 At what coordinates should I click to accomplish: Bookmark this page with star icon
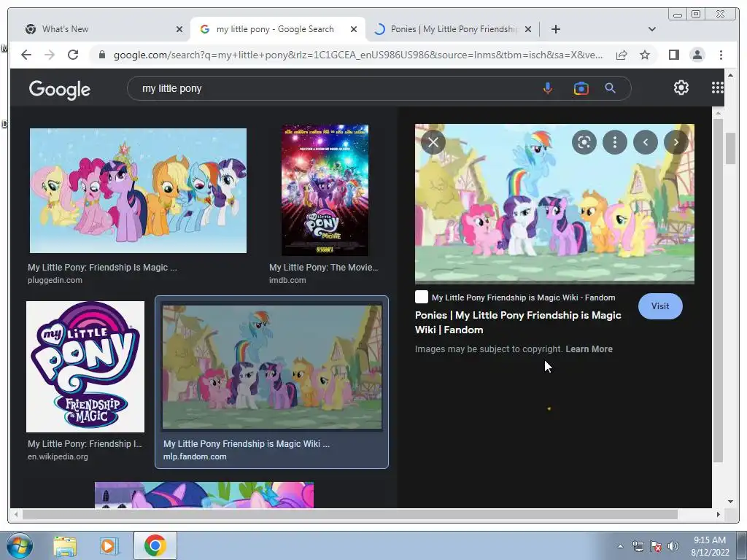[645, 55]
